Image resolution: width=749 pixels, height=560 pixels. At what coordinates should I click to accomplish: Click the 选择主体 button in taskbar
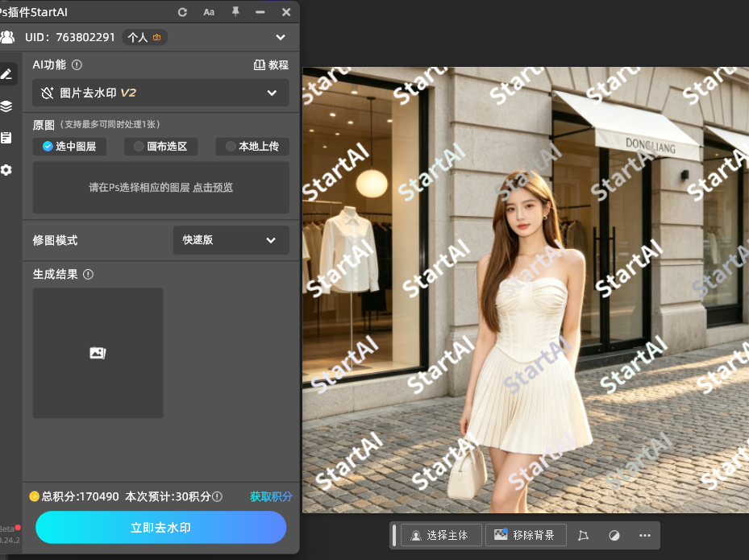pyautogui.click(x=441, y=535)
